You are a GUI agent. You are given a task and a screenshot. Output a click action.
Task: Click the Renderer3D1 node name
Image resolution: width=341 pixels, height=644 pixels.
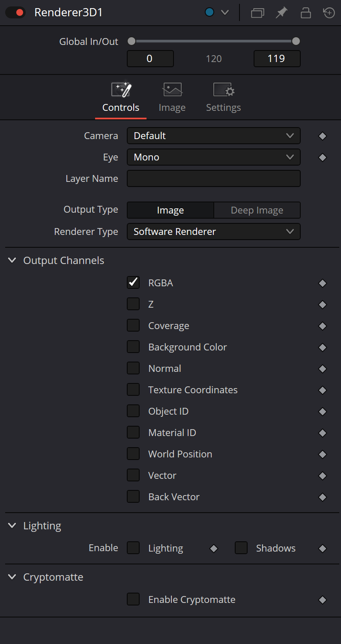(69, 12)
